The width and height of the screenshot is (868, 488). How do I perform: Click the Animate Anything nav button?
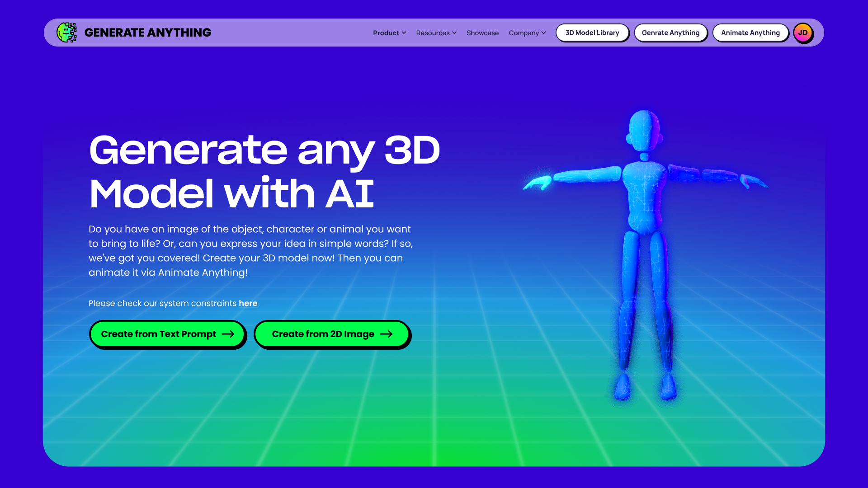750,33
